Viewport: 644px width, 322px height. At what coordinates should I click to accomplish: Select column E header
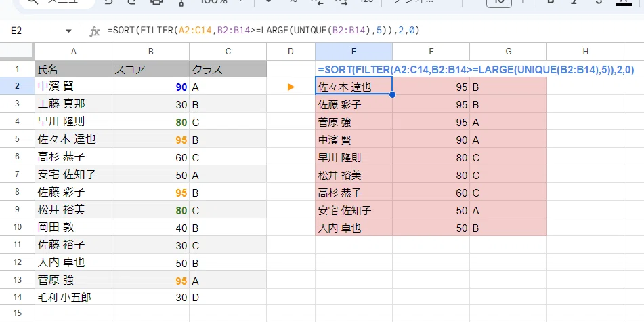coord(353,52)
